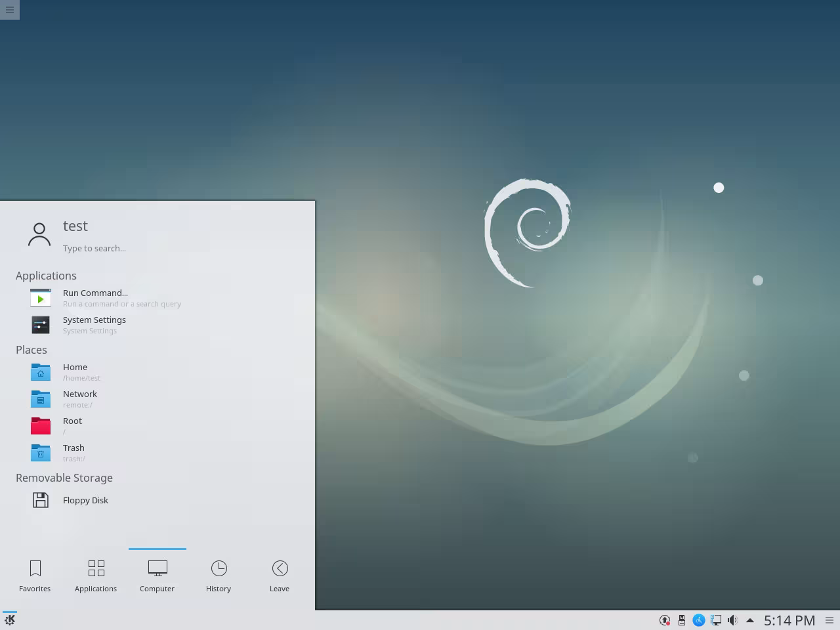Viewport: 840px width, 630px height.
Task: Open software updates from system tray
Action: pos(665,619)
